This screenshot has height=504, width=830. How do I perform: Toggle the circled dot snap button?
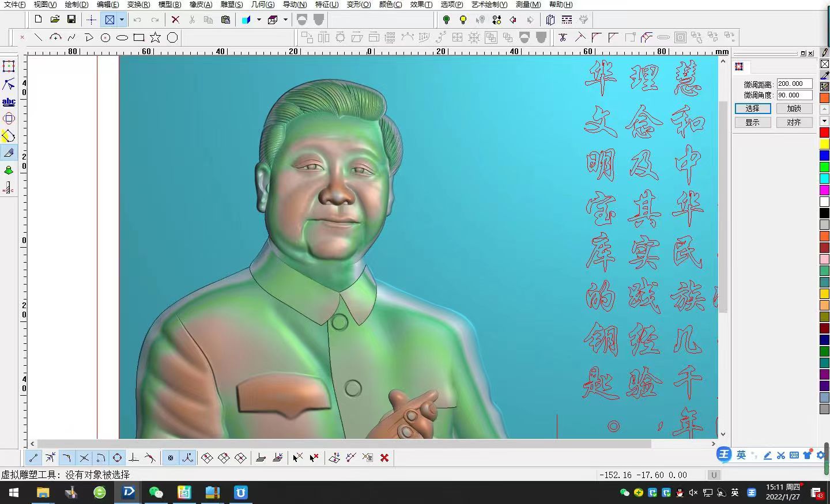(171, 458)
